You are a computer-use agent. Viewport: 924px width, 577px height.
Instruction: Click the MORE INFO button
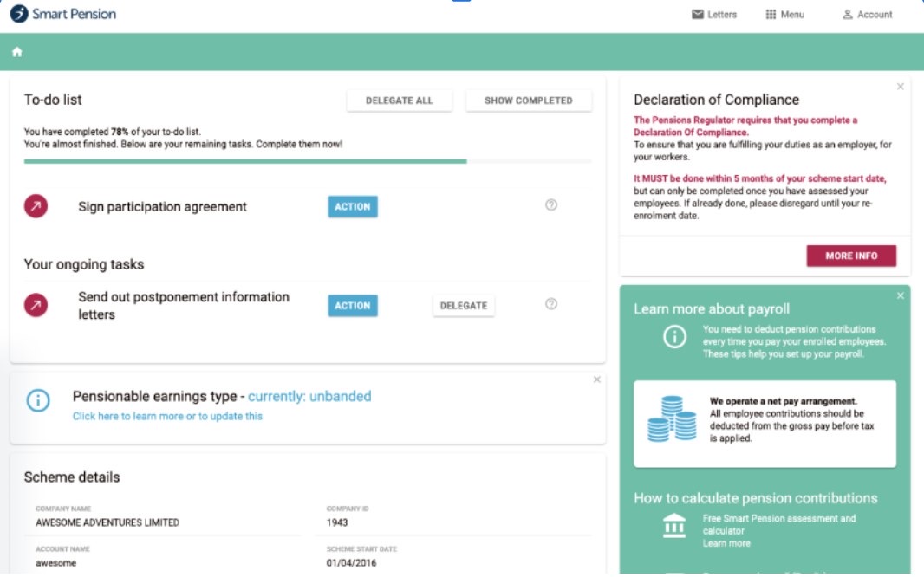pos(851,256)
